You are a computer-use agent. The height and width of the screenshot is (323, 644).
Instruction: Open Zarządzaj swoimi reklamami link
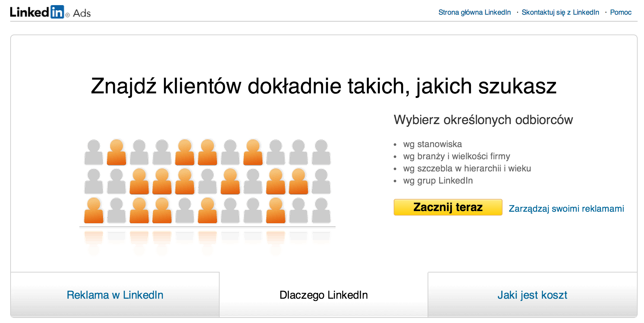point(566,209)
